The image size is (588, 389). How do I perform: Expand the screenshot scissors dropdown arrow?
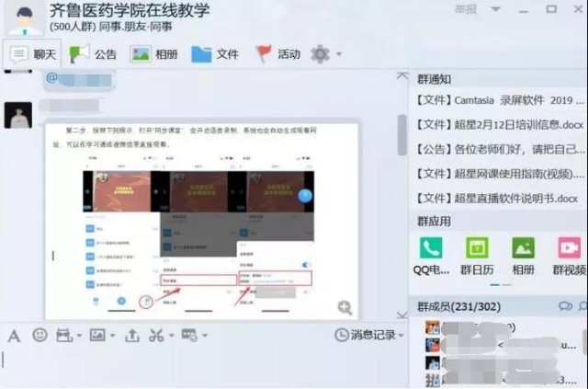point(172,335)
